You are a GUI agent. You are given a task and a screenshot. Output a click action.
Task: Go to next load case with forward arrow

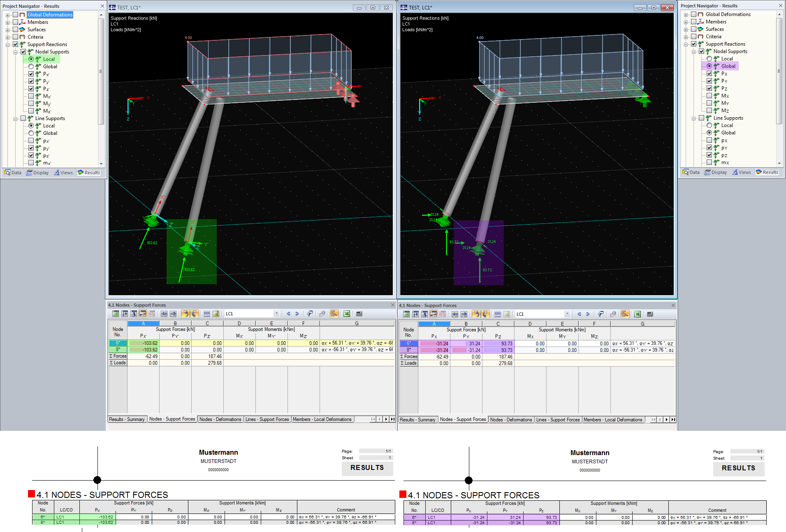click(x=297, y=313)
